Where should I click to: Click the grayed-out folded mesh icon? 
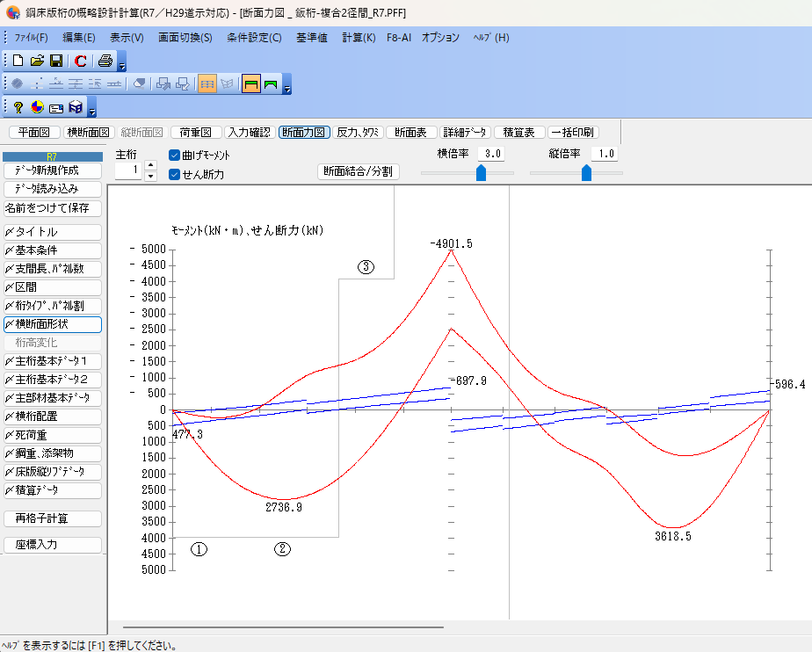pyautogui.click(x=227, y=83)
